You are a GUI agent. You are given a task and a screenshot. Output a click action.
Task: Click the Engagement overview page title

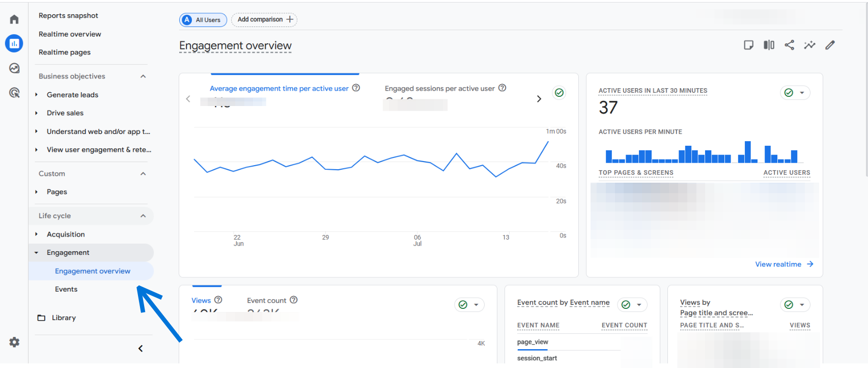(235, 46)
